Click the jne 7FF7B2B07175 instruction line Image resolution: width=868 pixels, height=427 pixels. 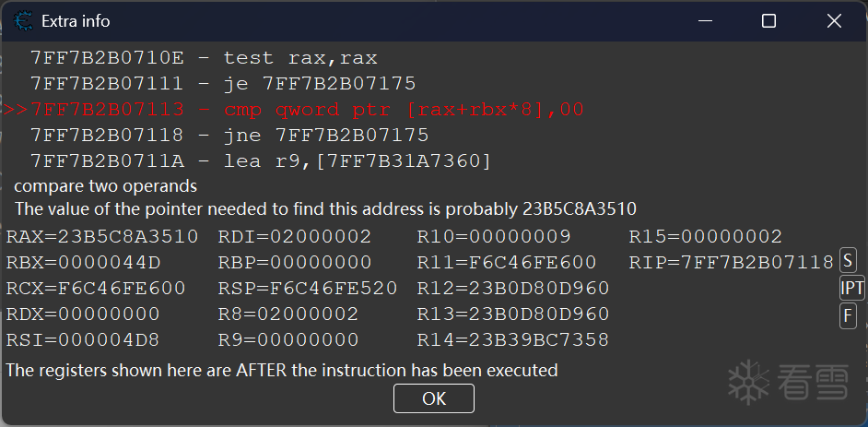coord(229,136)
